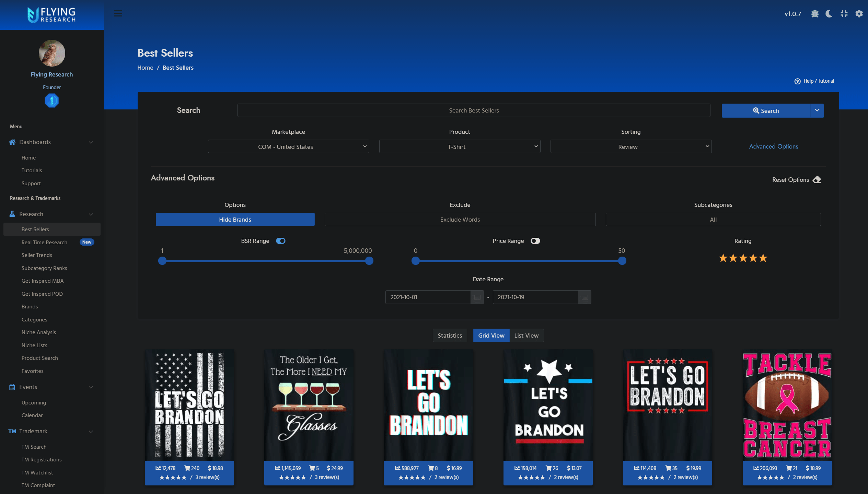Open the Sorting Review dropdown
The image size is (868, 494).
[631, 146]
